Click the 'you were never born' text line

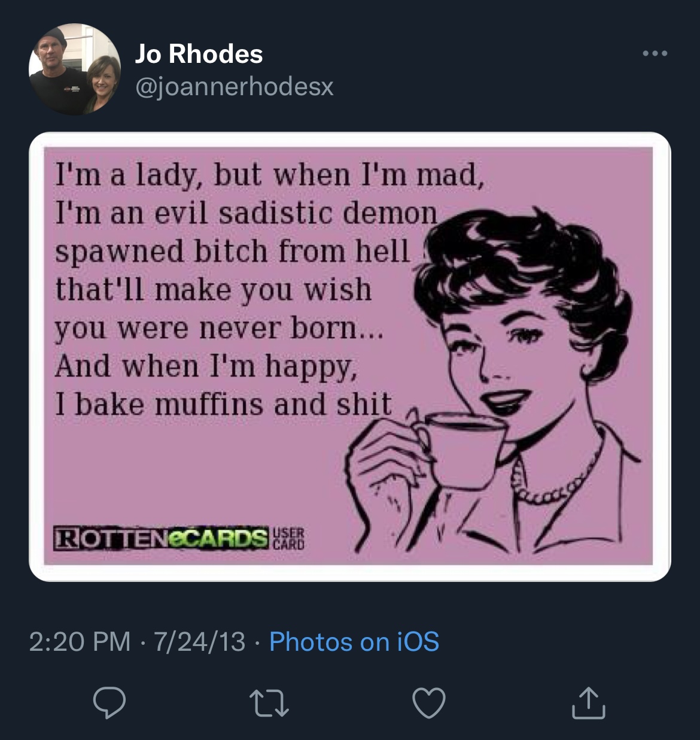coord(219,329)
